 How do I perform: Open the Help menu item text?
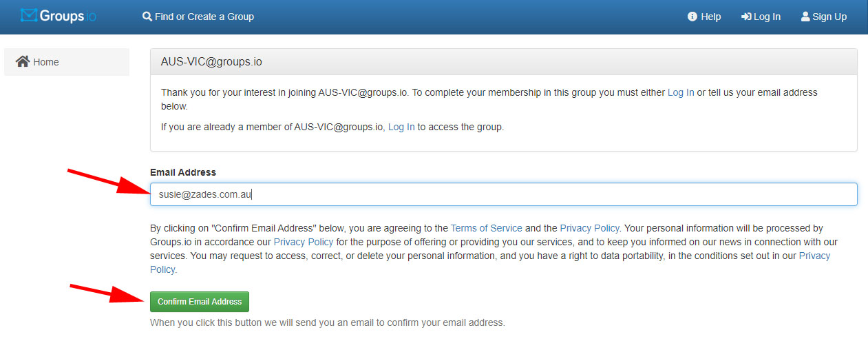710,17
